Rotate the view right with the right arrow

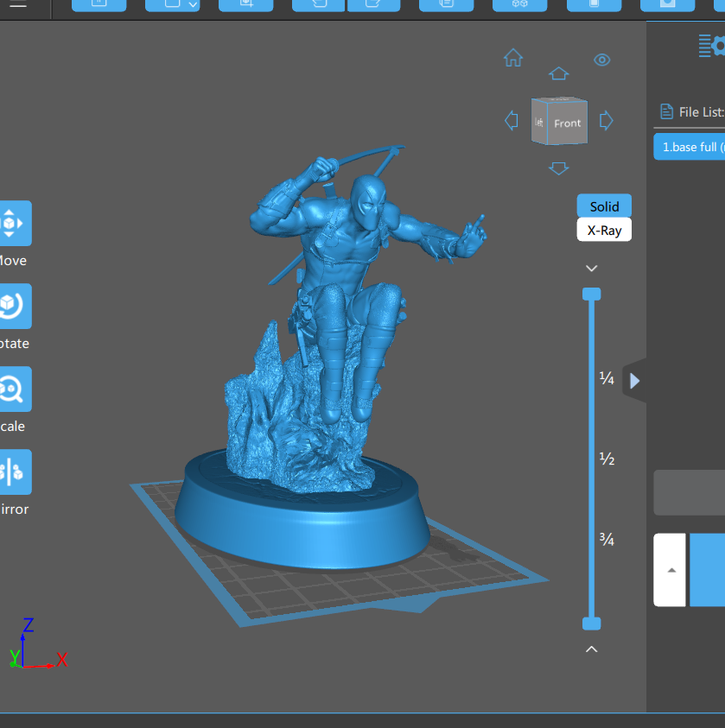coord(606,121)
